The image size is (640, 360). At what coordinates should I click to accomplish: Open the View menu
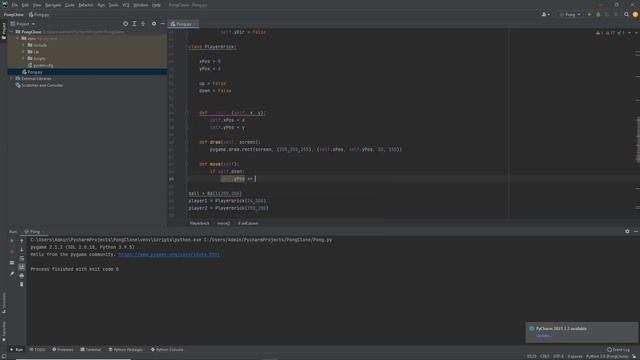coord(37,5)
